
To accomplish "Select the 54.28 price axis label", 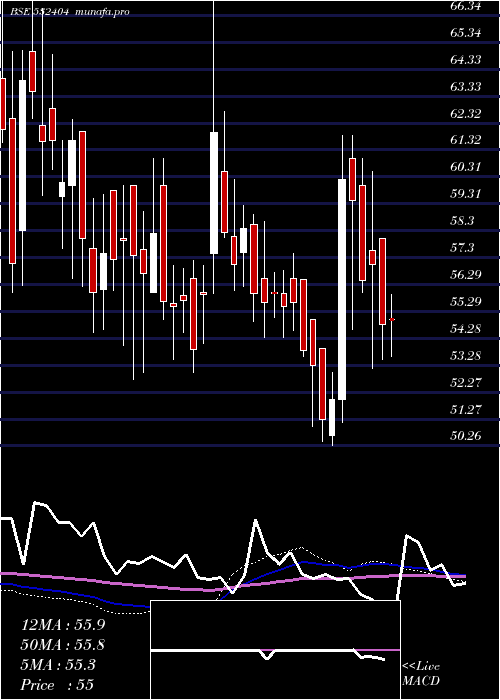I will 466,329.
